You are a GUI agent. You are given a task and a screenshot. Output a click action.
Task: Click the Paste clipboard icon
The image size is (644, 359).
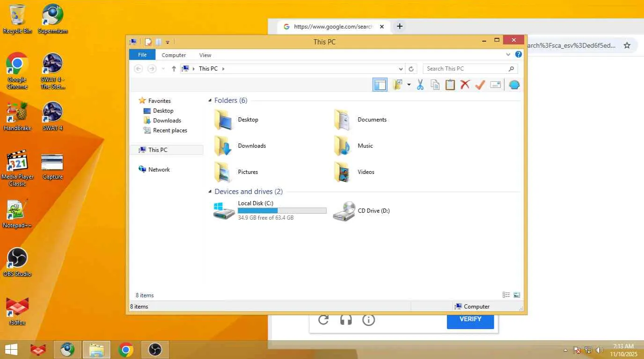450,85
